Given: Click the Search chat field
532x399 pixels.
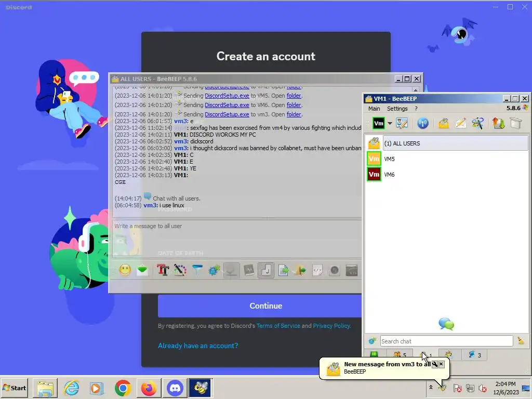Looking at the screenshot, I should point(446,341).
